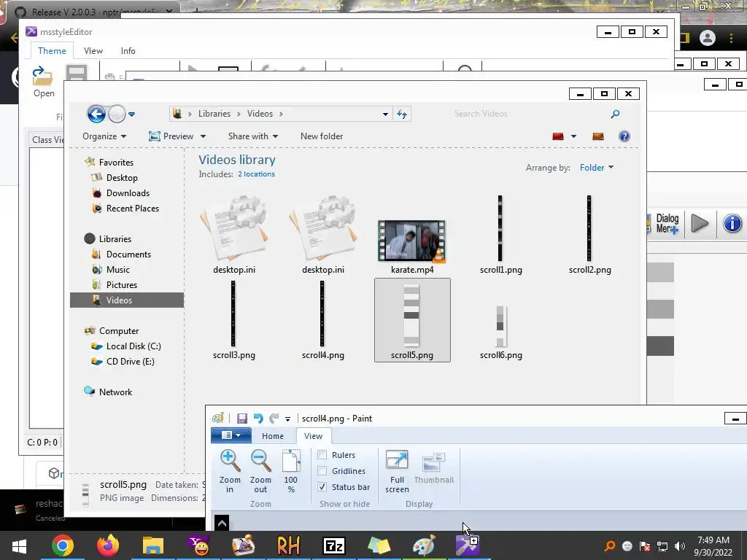Open Customize Quick Access Toolbar dropdown in Paint

287,419
